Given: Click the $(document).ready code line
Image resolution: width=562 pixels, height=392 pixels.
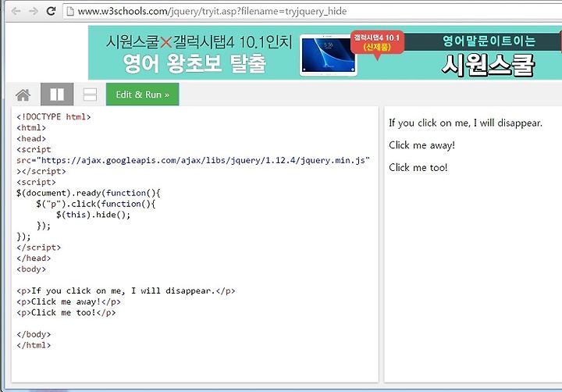Looking at the screenshot, I should pyautogui.click(x=88, y=193).
